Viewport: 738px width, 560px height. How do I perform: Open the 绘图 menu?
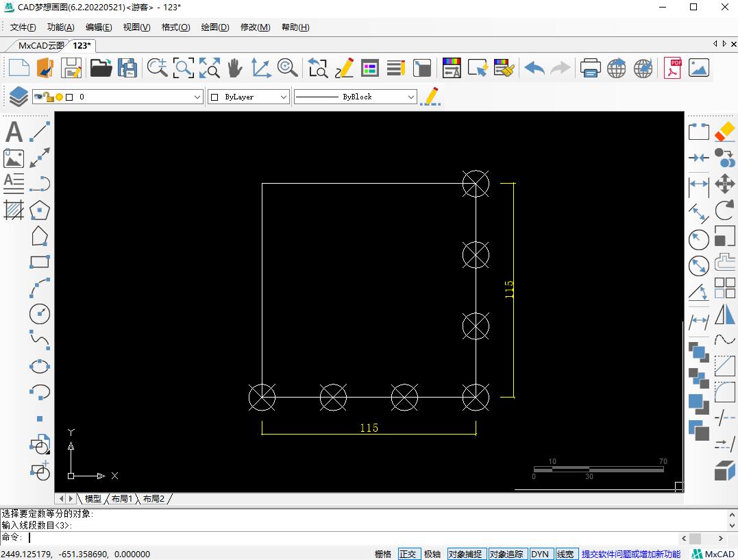[214, 27]
